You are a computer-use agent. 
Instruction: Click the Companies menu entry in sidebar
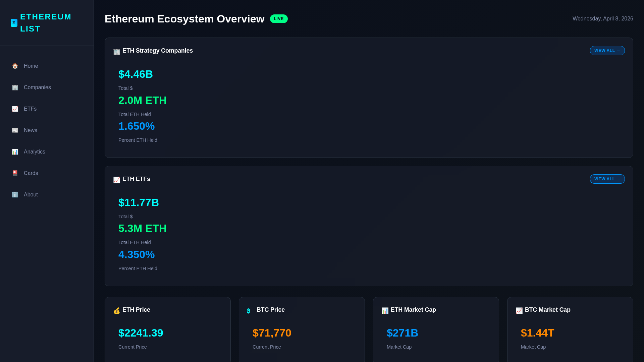37,87
